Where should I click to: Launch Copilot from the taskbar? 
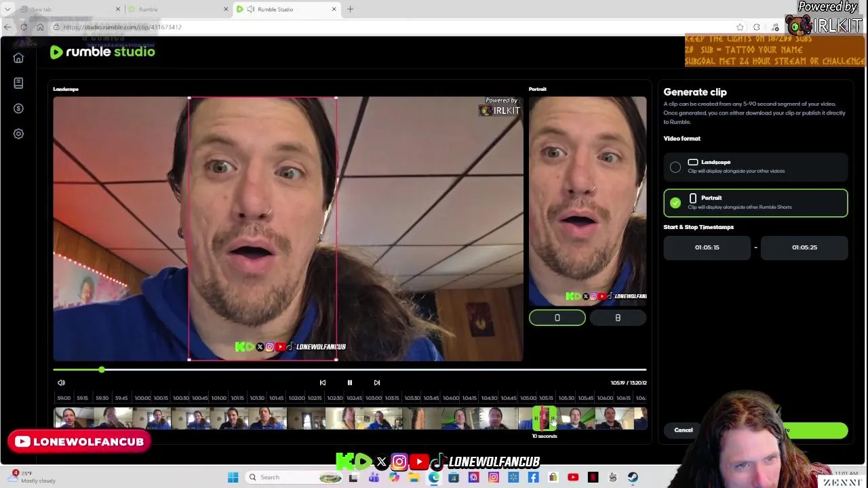(394, 478)
